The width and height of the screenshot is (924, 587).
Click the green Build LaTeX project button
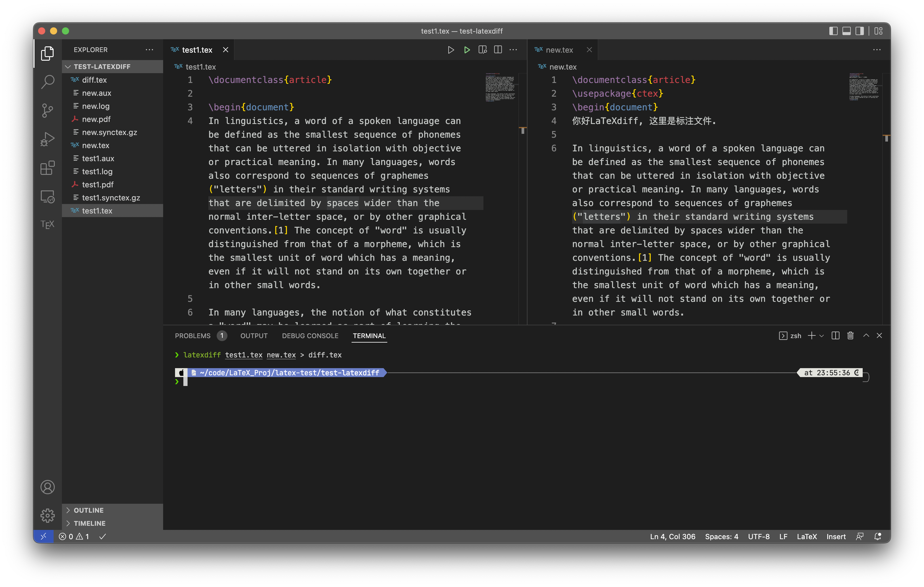coord(466,50)
